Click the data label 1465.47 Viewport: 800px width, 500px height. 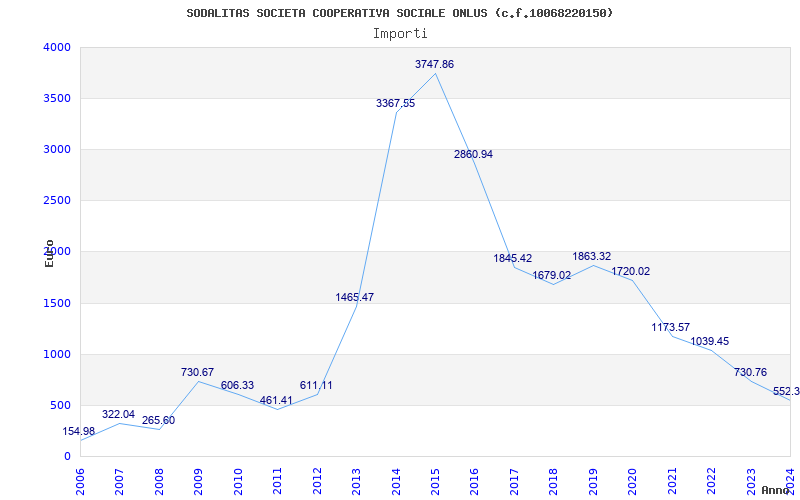[x=355, y=297]
